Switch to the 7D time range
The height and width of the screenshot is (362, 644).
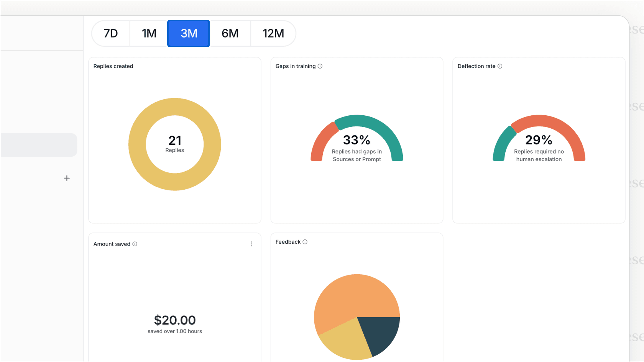click(x=110, y=33)
